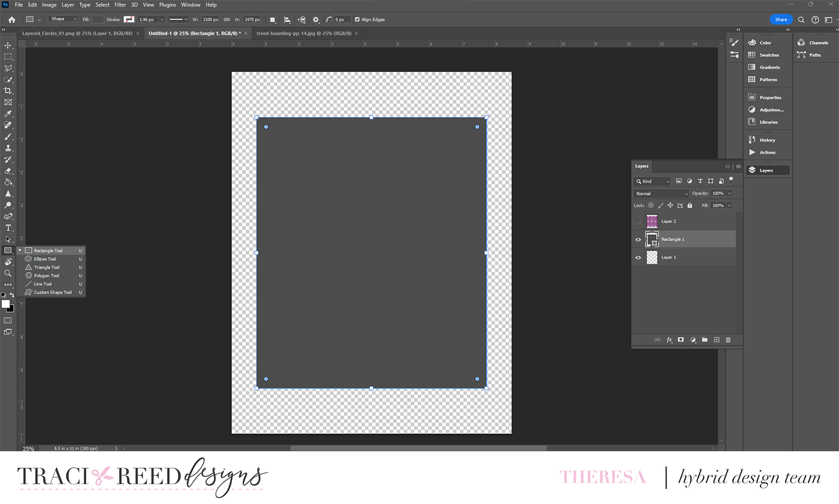The height and width of the screenshot is (504, 839).
Task: Show the Layer 2 visibility eye
Action: click(638, 221)
